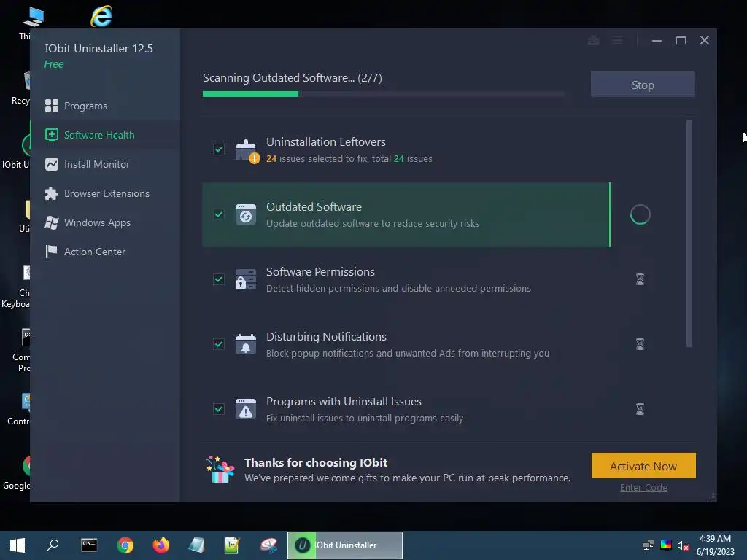The image size is (747, 560).
Task: Click the hourglass beside Software Permissions
Action: pyautogui.click(x=640, y=279)
